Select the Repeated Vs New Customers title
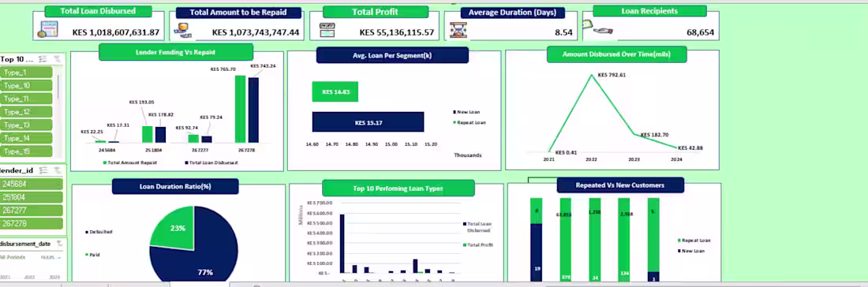Screen dimensions: 868x287 click(x=620, y=184)
